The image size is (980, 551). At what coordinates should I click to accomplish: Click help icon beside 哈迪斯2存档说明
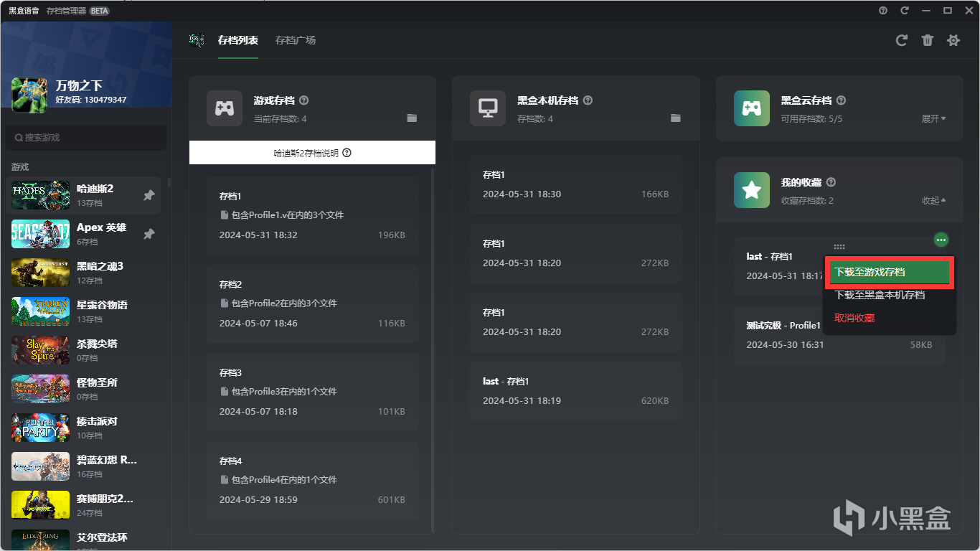tap(347, 153)
